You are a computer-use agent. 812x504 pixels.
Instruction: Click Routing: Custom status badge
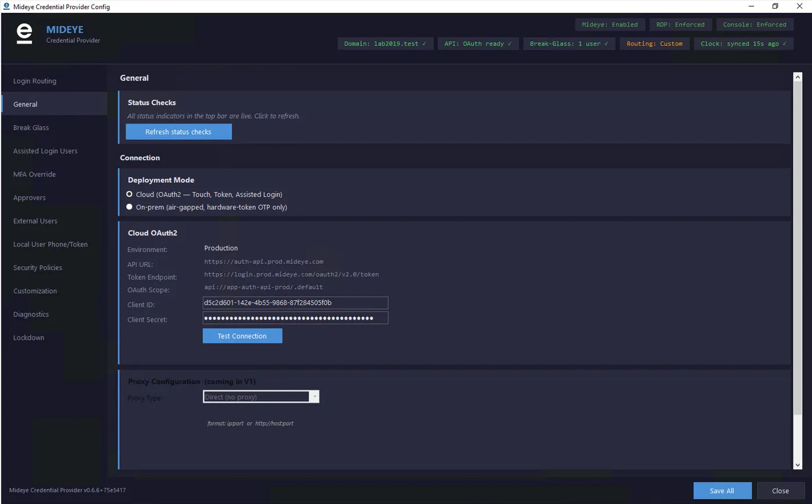pyautogui.click(x=654, y=43)
